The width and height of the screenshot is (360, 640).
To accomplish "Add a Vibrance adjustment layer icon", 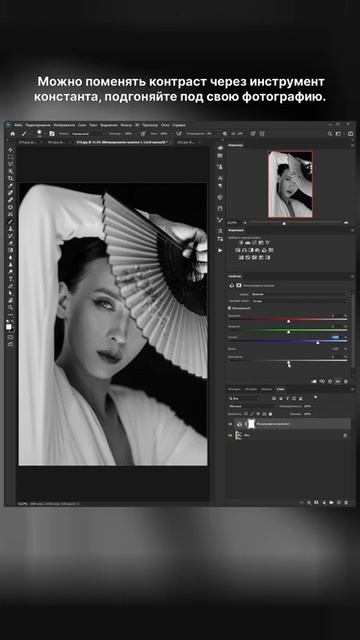I will (267, 243).
